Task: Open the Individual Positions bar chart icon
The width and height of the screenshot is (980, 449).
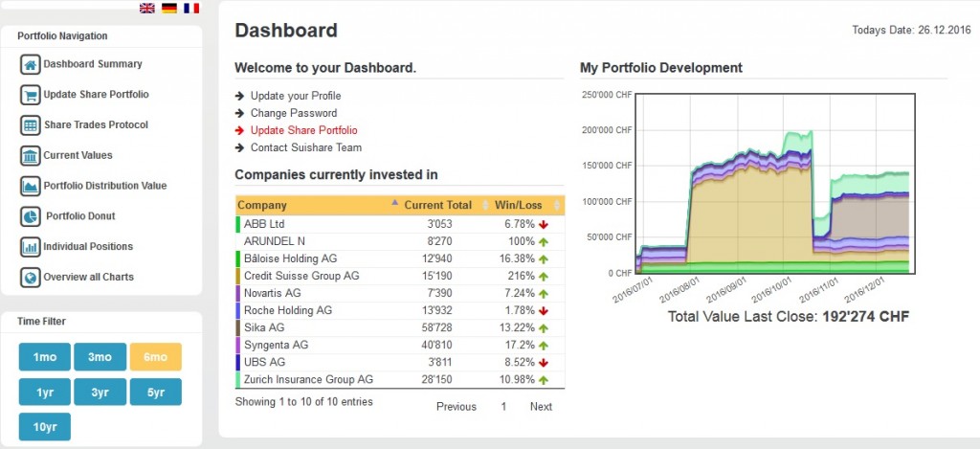Action: tap(30, 247)
